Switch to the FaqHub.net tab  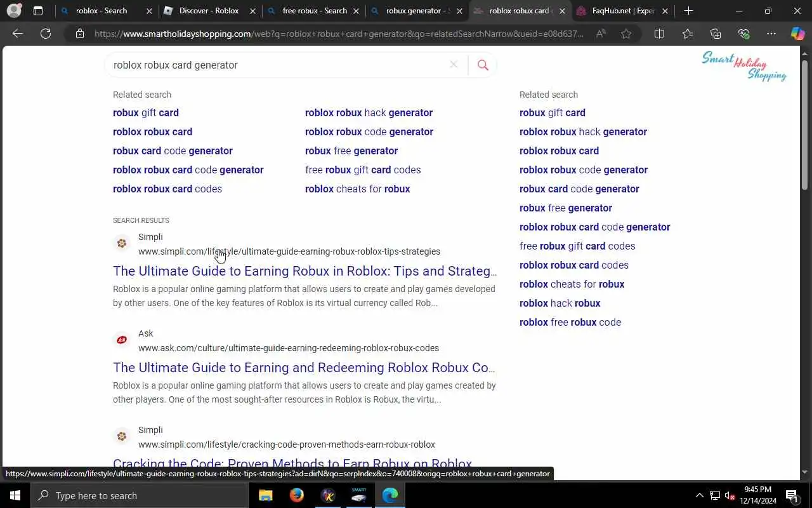(623, 11)
